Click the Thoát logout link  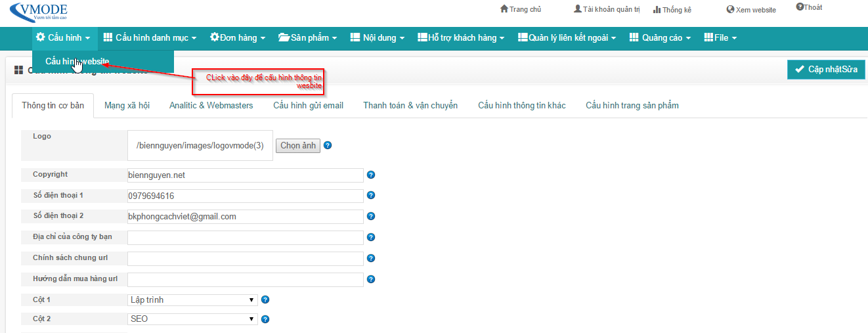point(809,8)
